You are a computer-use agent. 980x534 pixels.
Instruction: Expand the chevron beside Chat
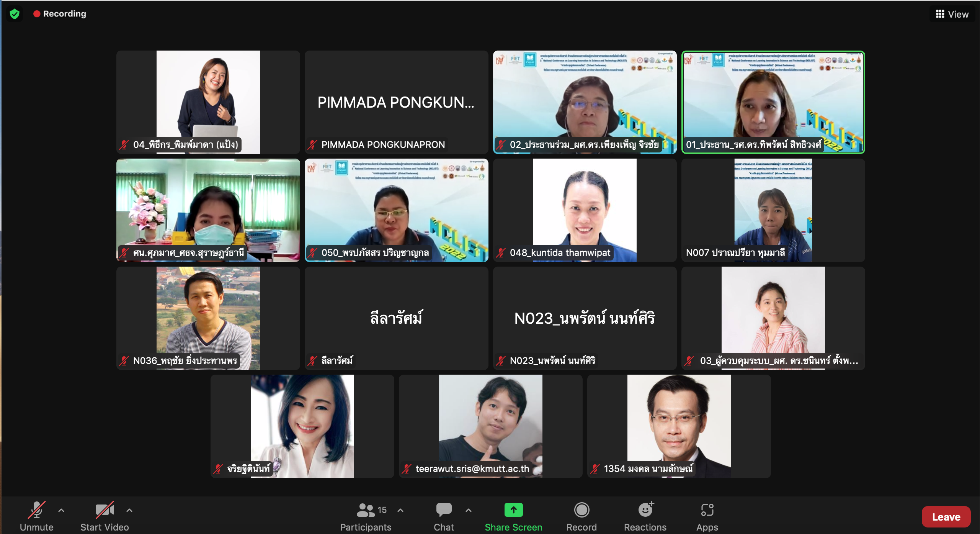[x=469, y=510]
